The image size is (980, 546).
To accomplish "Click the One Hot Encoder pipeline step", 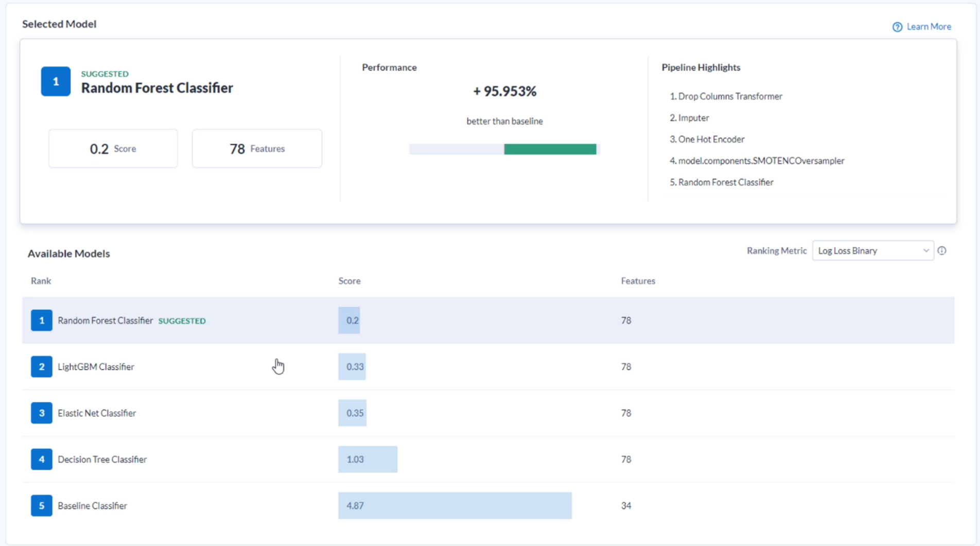I will click(707, 139).
